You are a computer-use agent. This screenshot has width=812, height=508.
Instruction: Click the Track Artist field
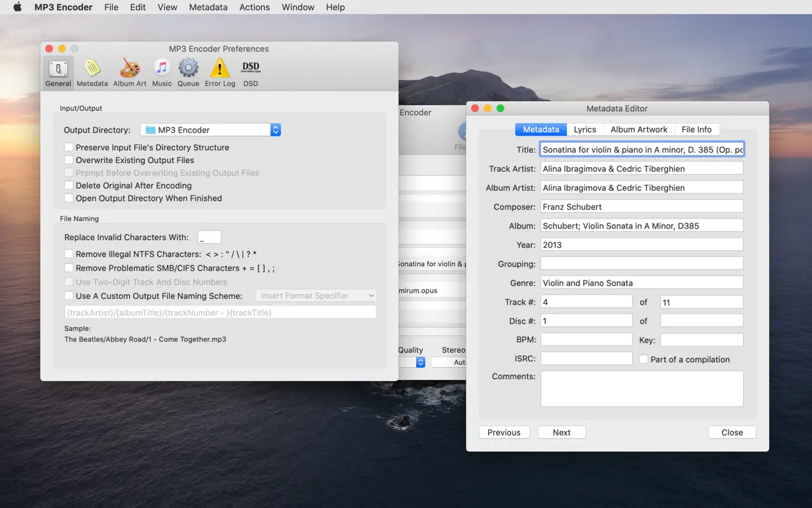(642, 168)
